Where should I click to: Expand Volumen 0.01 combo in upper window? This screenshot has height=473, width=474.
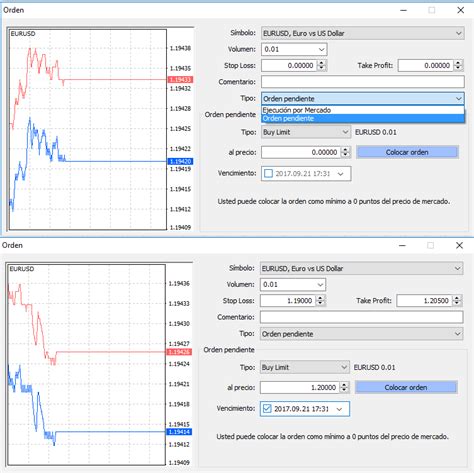321,50
